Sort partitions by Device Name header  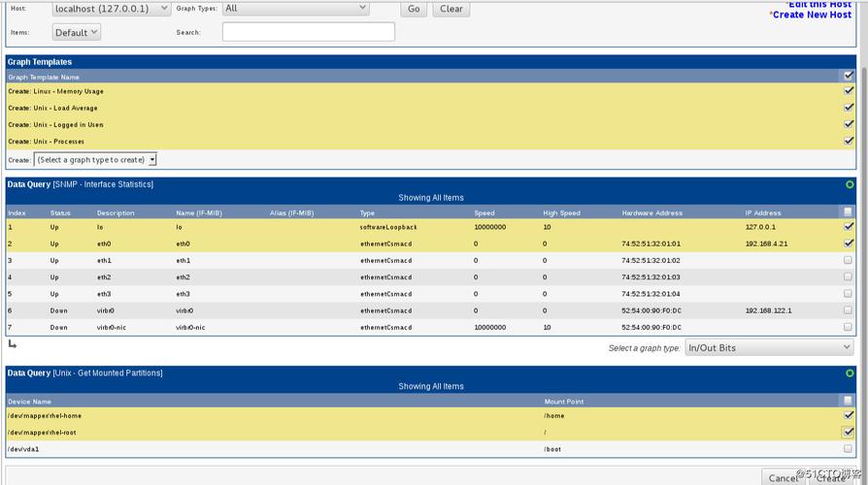(x=29, y=402)
